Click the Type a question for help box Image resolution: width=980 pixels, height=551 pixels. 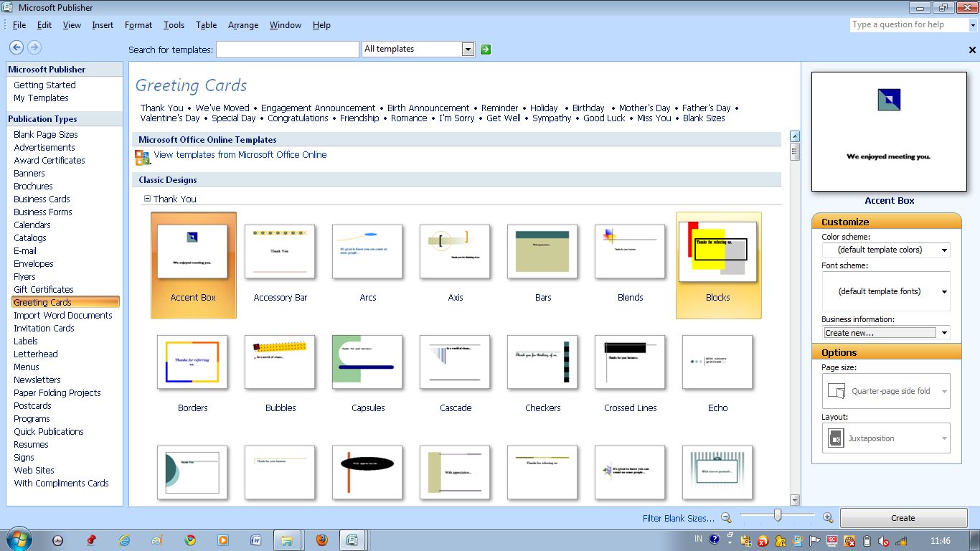[x=909, y=25]
